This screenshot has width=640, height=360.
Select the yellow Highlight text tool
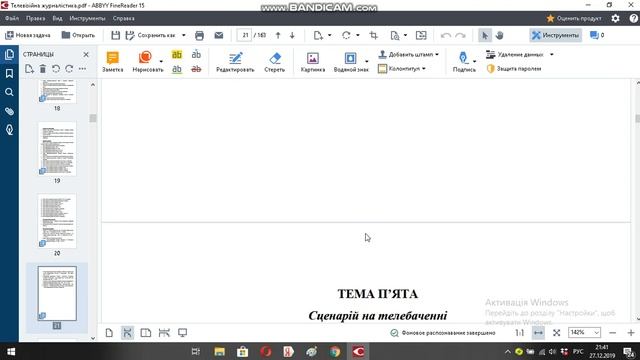(177, 54)
